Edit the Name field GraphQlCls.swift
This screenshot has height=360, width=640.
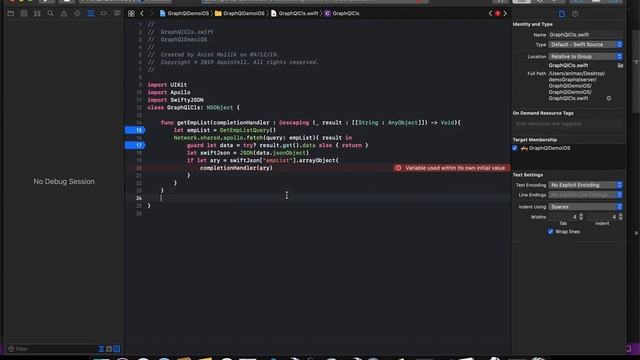(x=585, y=35)
